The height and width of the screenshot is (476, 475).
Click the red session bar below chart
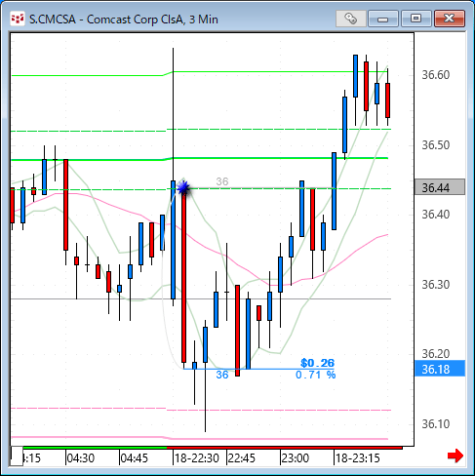click(x=285, y=448)
